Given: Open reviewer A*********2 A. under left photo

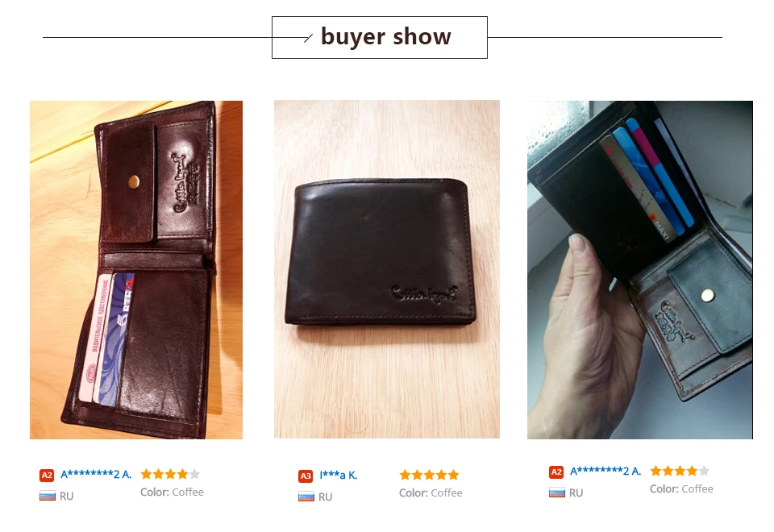Looking at the screenshot, I should pyautogui.click(x=96, y=475).
